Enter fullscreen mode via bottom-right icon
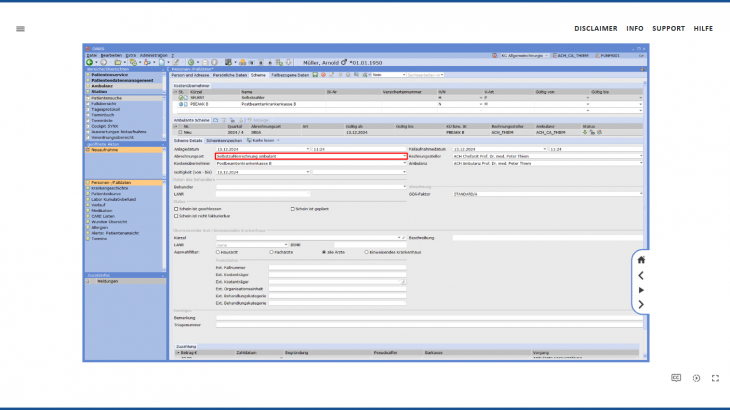Screen dimensions: 730x410 (x=715, y=378)
